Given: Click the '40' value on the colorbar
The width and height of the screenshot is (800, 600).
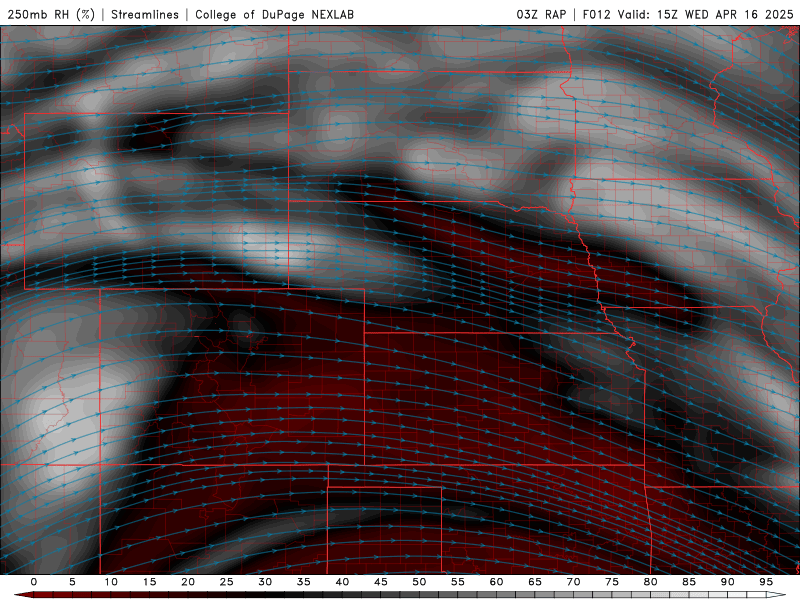Looking at the screenshot, I should 342,582.
